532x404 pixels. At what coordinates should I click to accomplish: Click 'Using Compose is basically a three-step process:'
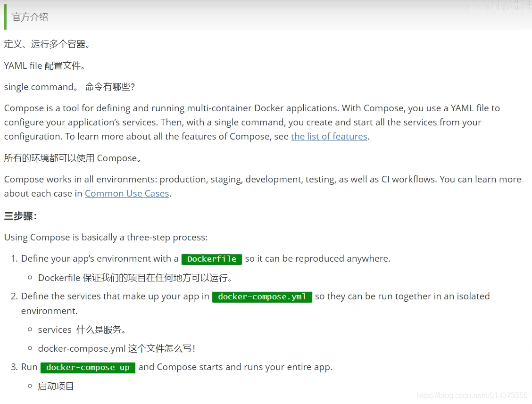(106, 237)
